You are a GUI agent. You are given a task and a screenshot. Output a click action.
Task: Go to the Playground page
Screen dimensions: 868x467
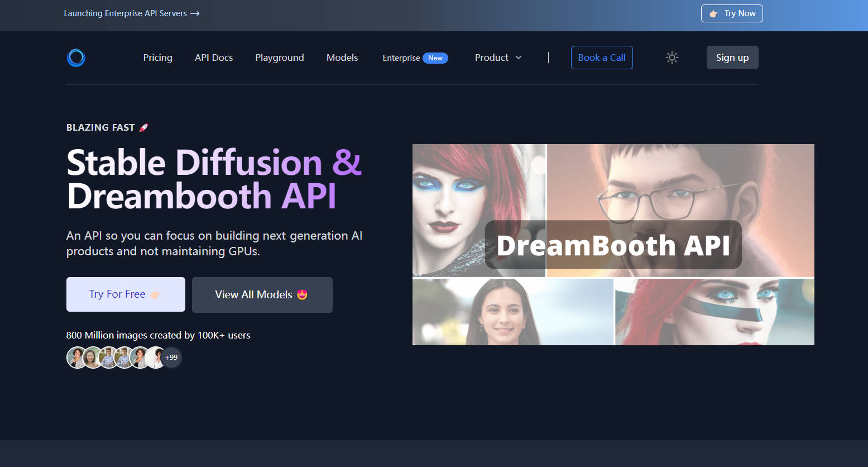280,58
